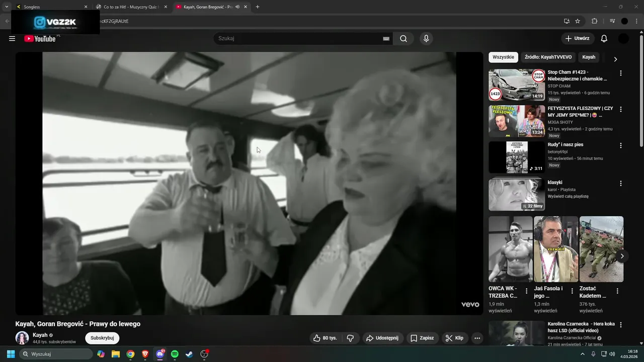Open klasyki playlist thumbnail
The image size is (644, 362).
pyautogui.click(x=517, y=194)
